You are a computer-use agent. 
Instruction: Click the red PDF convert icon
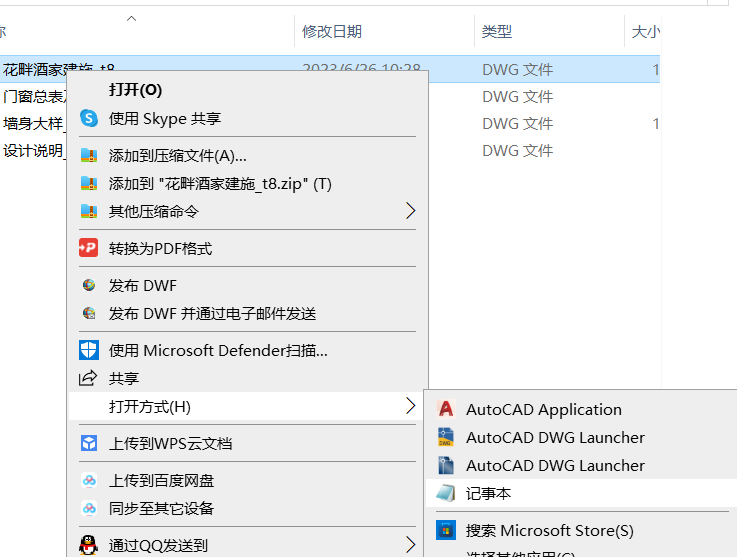[x=88, y=248]
